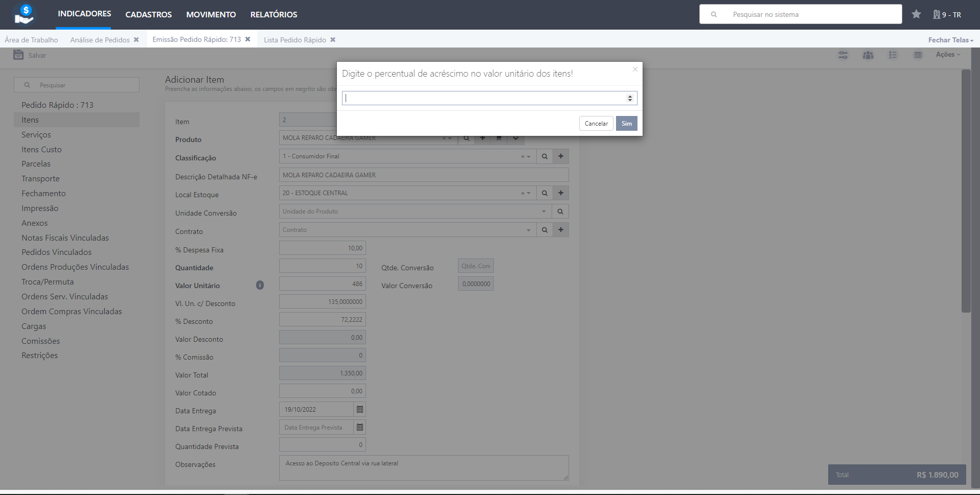Select Itens in the sidebar
This screenshot has height=495, width=980.
(77, 120)
